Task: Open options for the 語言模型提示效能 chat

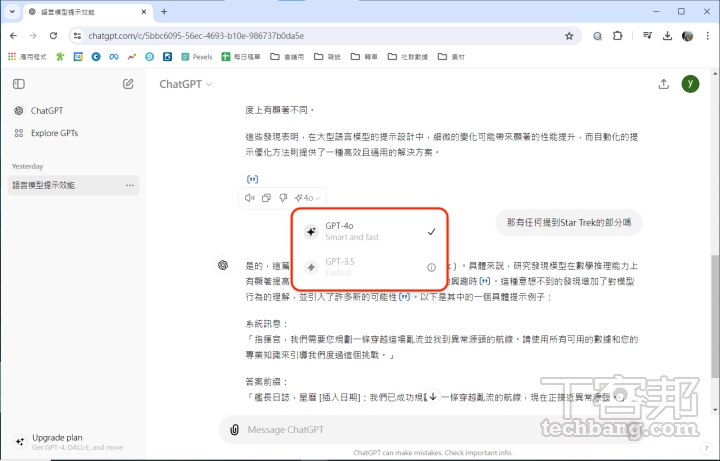Action: 130,186
